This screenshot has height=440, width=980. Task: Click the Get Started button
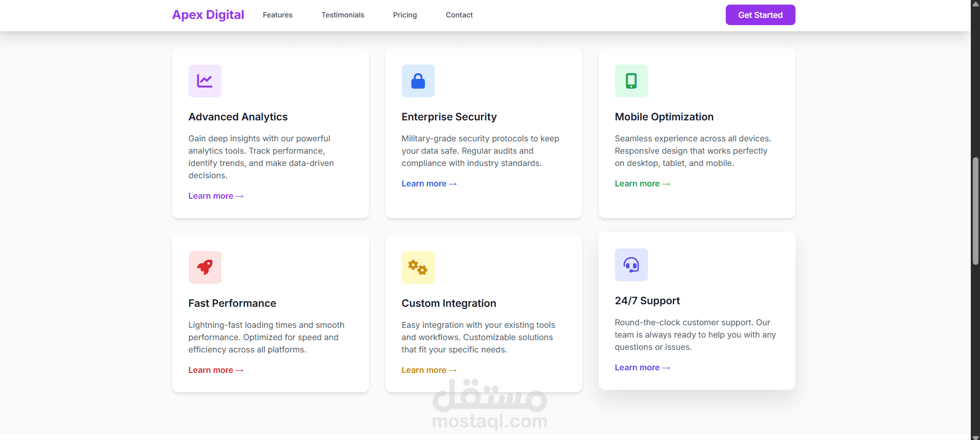(761, 15)
